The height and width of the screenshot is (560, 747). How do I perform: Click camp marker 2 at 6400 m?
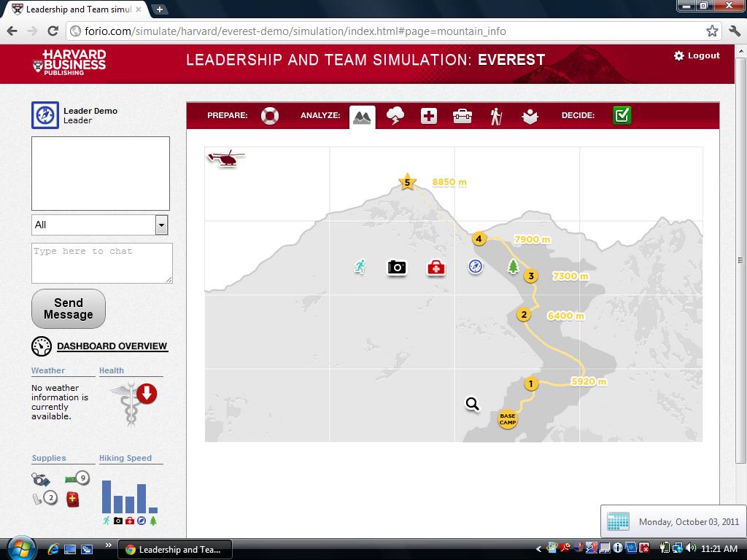click(524, 315)
